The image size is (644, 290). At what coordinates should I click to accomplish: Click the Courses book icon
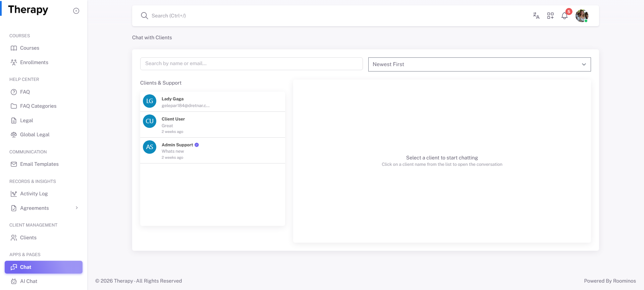pos(14,48)
